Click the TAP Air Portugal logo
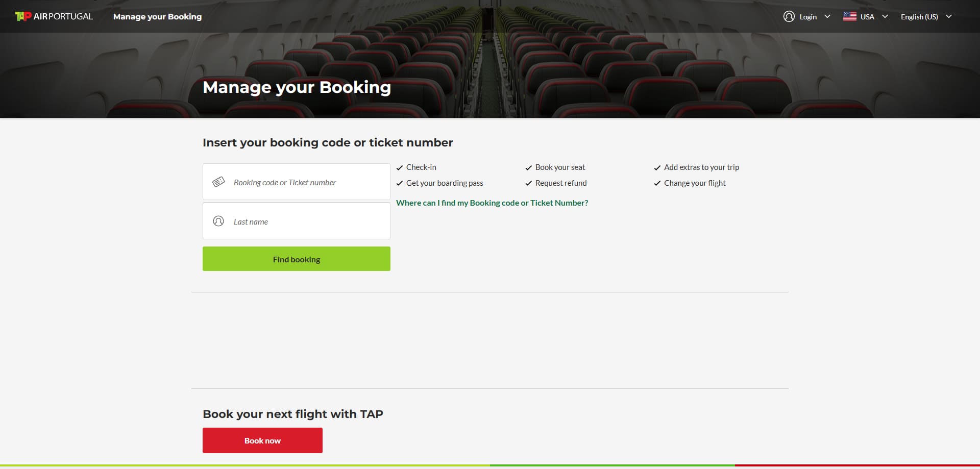Screen dimensions: 980x469 tap(54, 16)
